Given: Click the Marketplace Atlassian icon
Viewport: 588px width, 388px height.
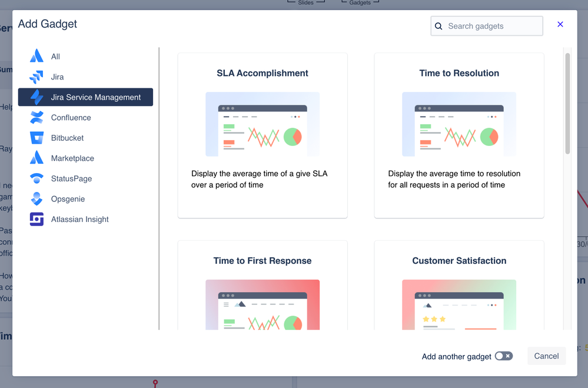Looking at the screenshot, I should pyautogui.click(x=36, y=158).
